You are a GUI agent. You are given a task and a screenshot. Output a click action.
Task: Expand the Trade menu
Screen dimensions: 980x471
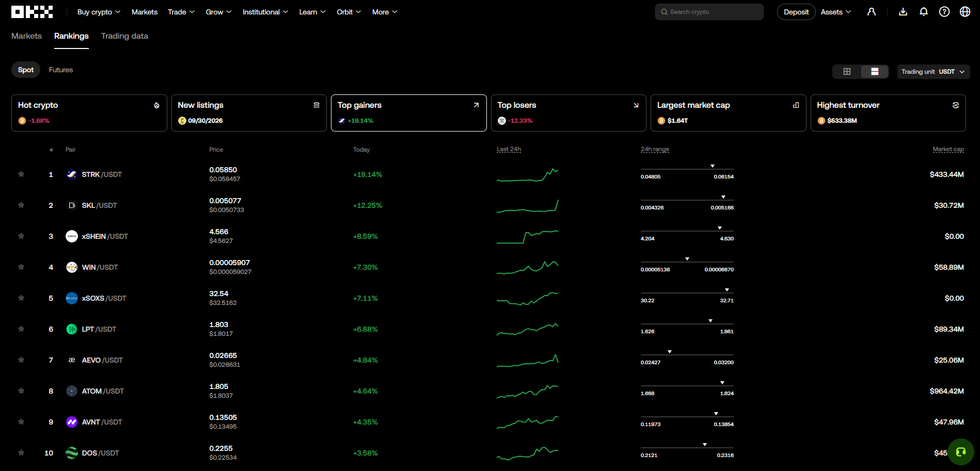[x=181, y=12]
